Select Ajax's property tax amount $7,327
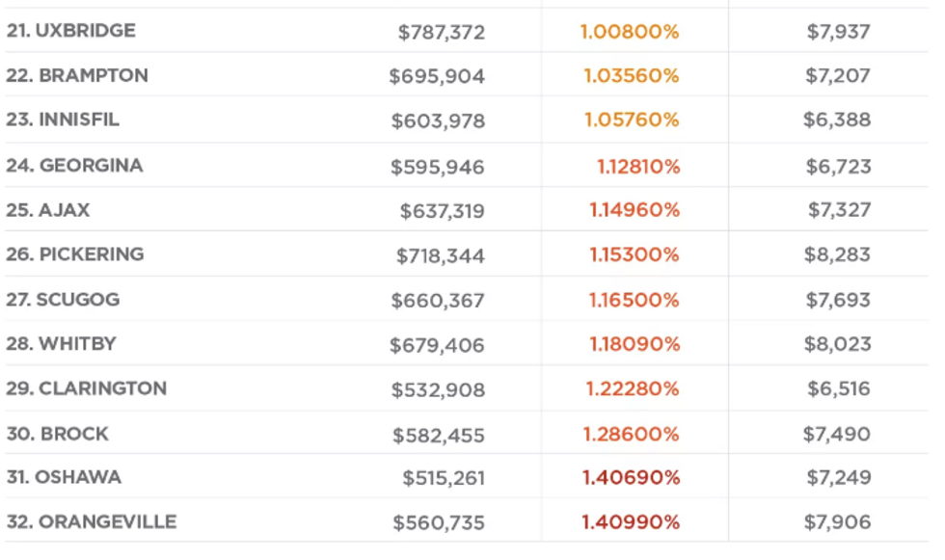The width and height of the screenshot is (945, 560). [x=840, y=210]
